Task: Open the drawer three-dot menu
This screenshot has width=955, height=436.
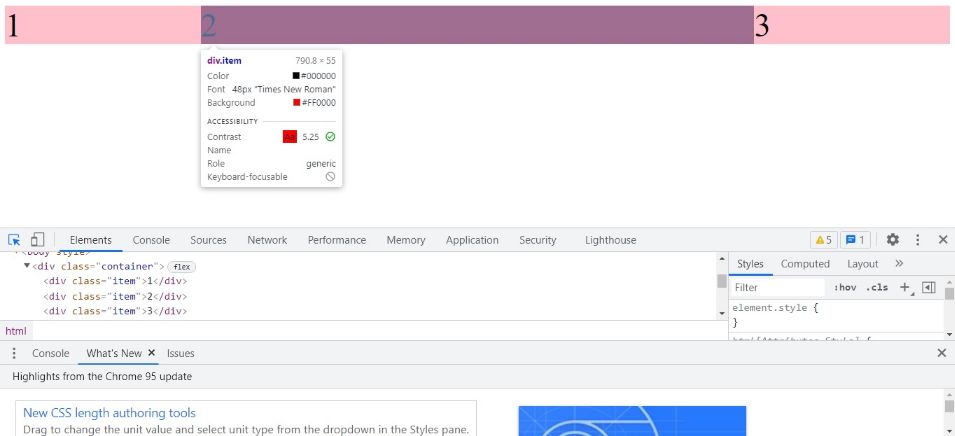Action: (14, 353)
